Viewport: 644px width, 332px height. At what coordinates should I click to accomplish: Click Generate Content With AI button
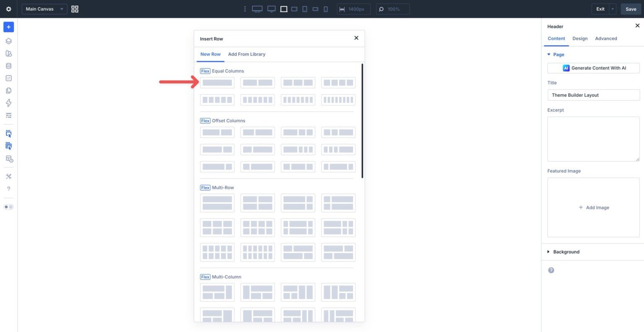click(593, 68)
